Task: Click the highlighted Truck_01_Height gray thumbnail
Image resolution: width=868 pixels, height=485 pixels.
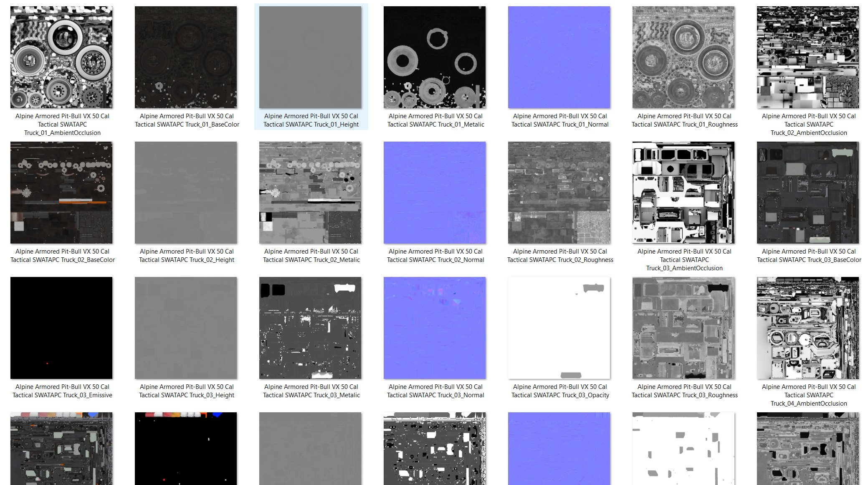Action: [310, 57]
